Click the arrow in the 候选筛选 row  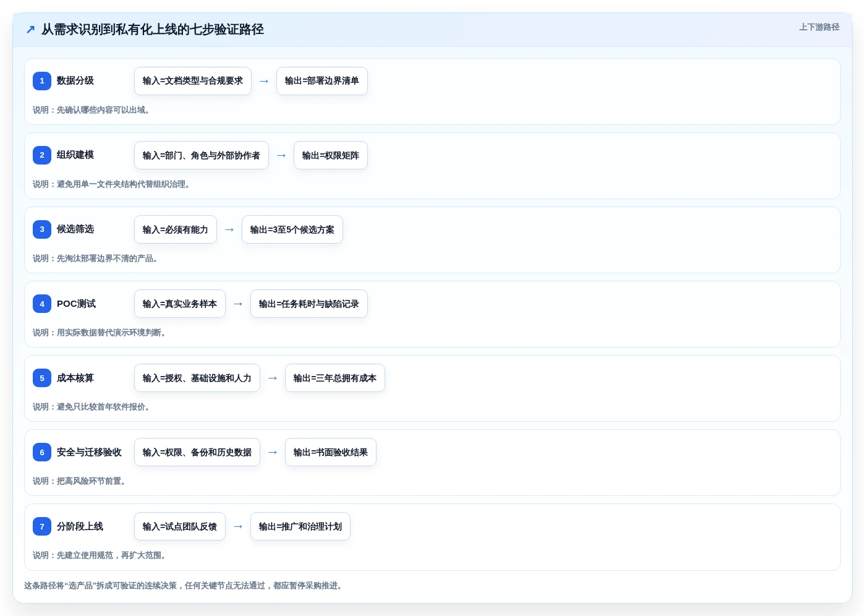(x=229, y=229)
